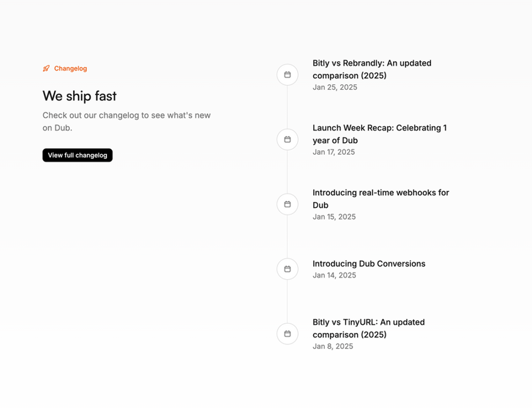Select calendar icon next to Bitly vs TinyURL
The width and height of the screenshot is (532, 408).
point(287,334)
